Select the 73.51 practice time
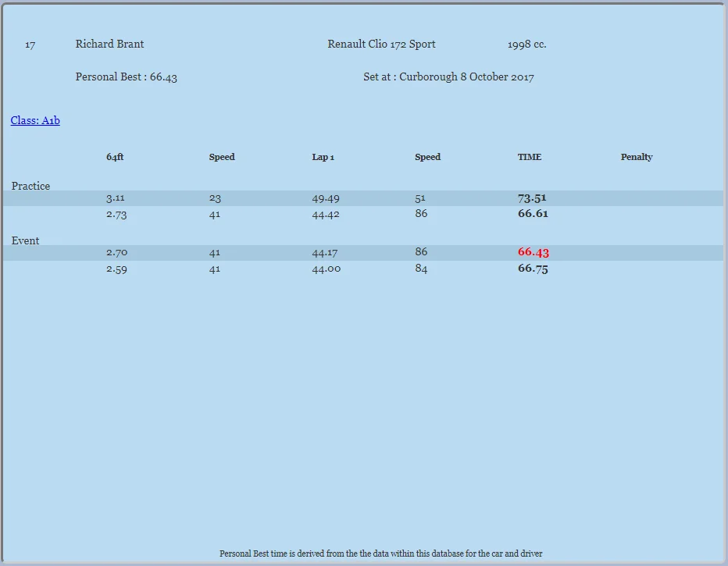This screenshot has width=728, height=566. click(x=532, y=198)
